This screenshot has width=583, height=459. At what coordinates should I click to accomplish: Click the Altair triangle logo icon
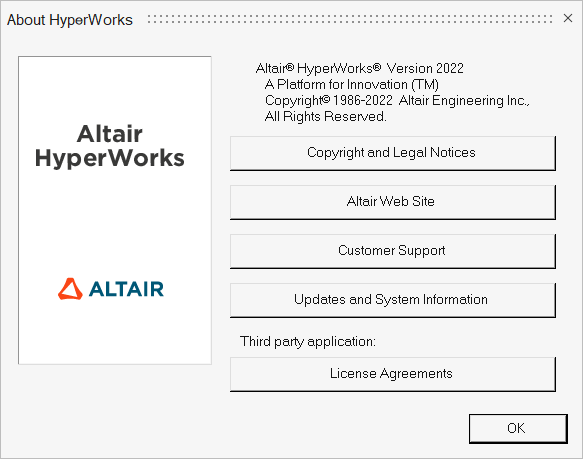click(x=70, y=289)
